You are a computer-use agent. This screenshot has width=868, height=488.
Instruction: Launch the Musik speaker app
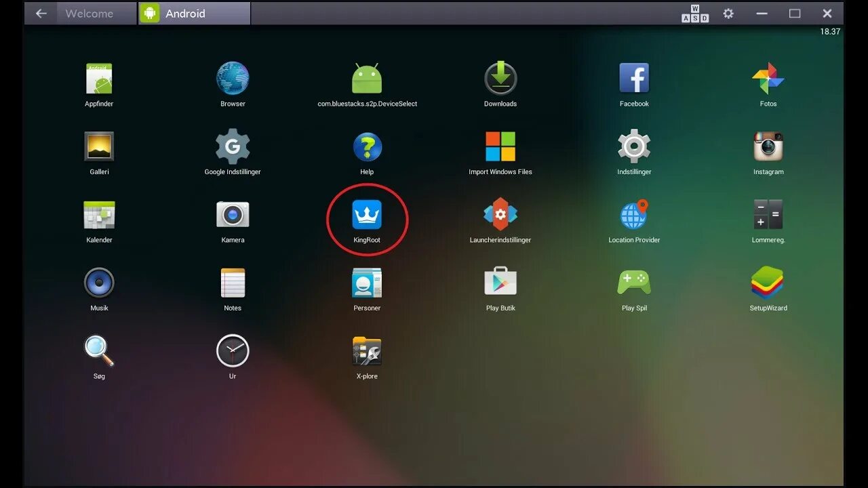[99, 283]
